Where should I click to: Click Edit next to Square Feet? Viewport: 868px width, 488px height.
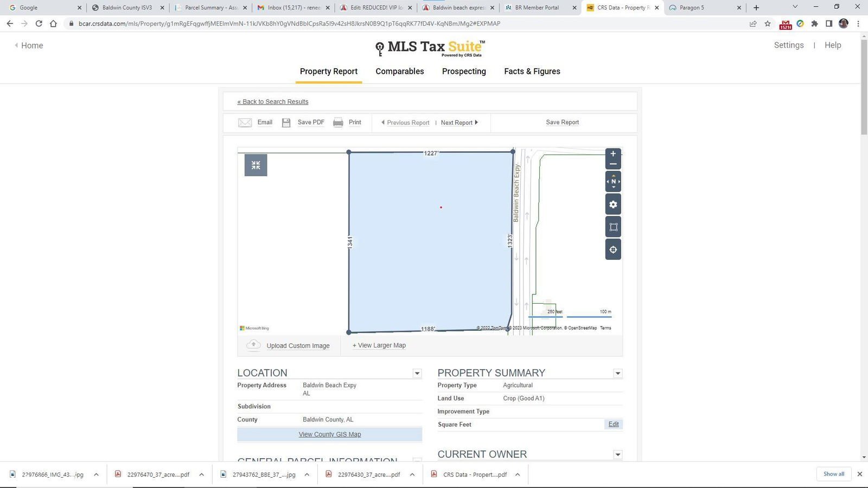[x=613, y=425]
